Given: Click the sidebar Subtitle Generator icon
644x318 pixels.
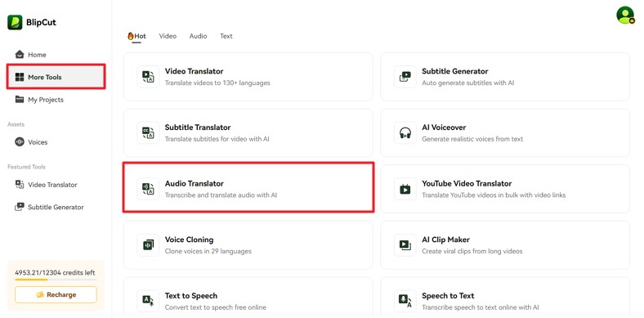Looking at the screenshot, I should tap(20, 207).
